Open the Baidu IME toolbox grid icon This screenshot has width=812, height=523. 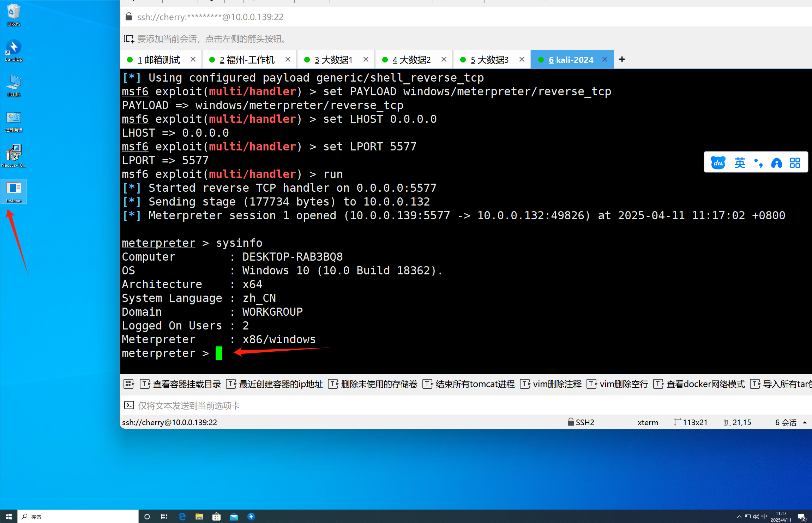click(795, 162)
